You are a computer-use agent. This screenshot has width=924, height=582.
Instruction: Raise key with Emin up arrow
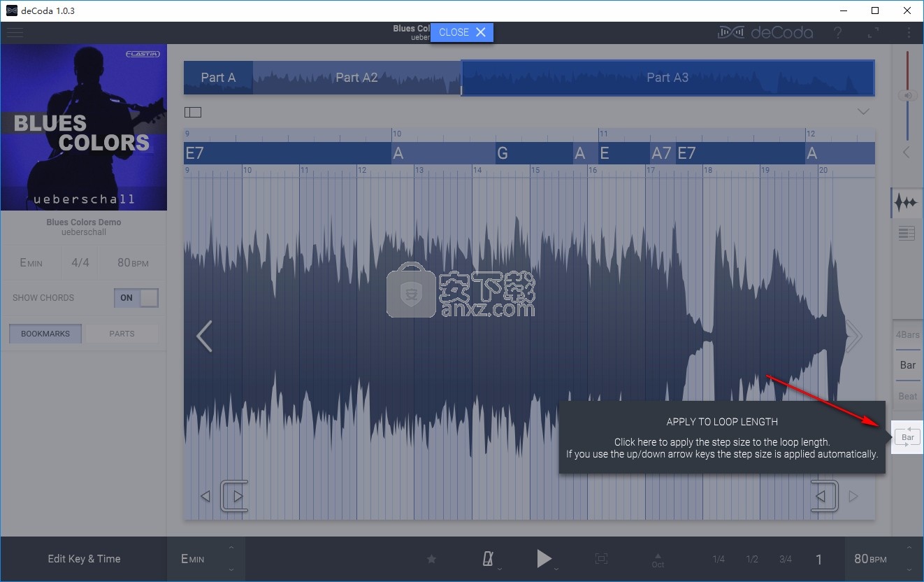[231, 547]
